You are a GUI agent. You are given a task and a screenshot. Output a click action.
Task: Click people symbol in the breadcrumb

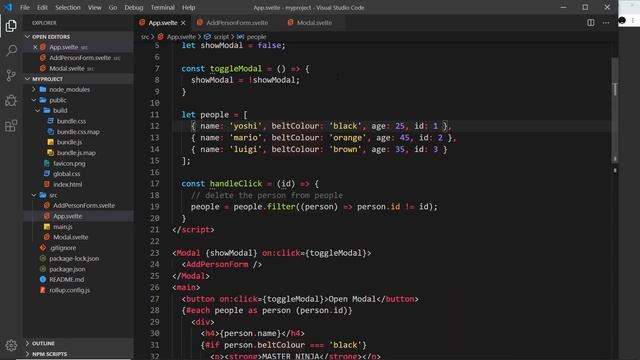pos(256,37)
